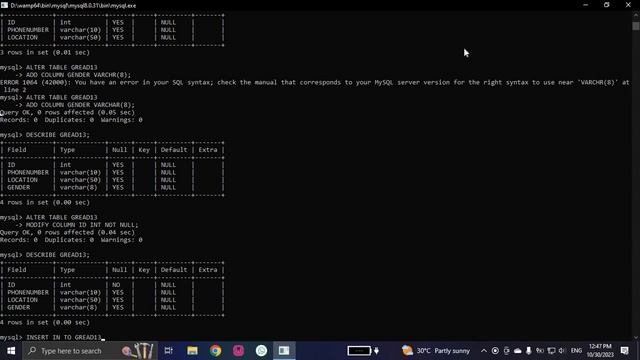This screenshot has width=640, height=360.
Task: Click the Type here to search box
Action: pos(90,351)
